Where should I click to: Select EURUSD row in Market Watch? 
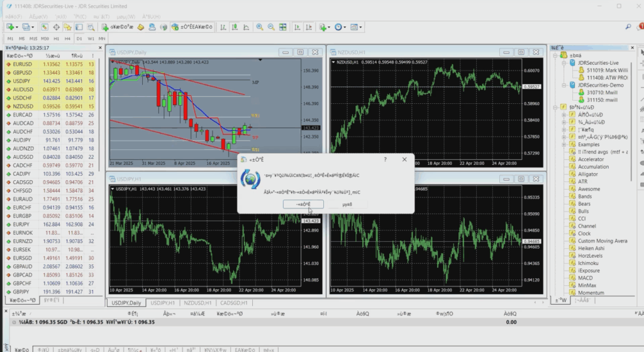(x=50, y=64)
